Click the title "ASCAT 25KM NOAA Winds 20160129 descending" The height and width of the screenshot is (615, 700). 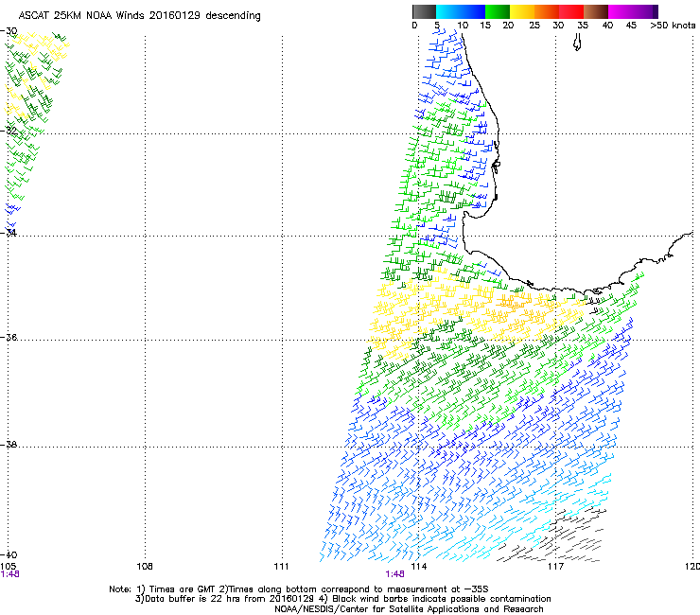[x=139, y=16]
